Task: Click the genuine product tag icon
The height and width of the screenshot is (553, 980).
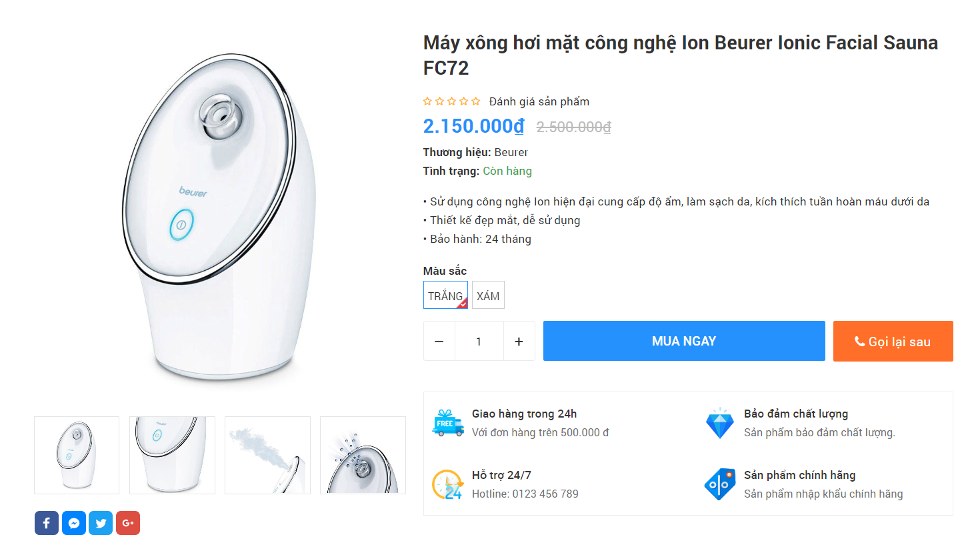Action: click(719, 484)
